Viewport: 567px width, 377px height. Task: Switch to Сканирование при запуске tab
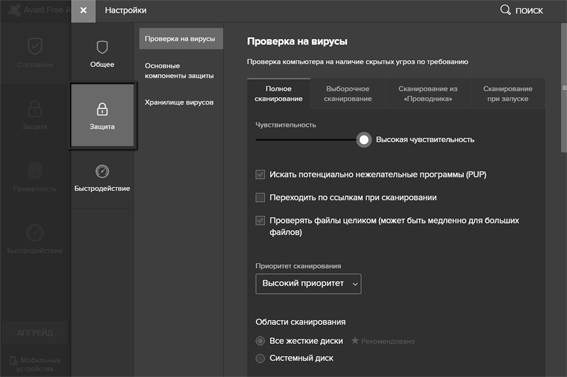point(507,94)
